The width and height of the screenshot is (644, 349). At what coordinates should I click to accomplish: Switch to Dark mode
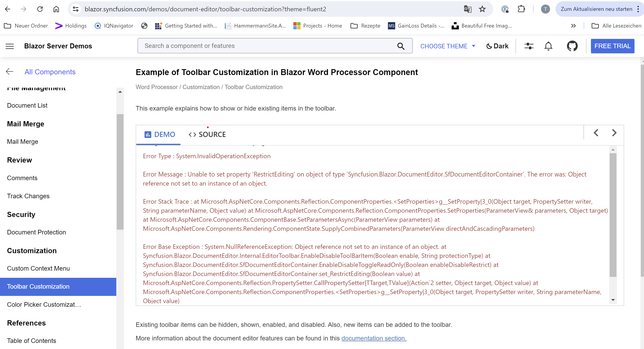click(497, 46)
